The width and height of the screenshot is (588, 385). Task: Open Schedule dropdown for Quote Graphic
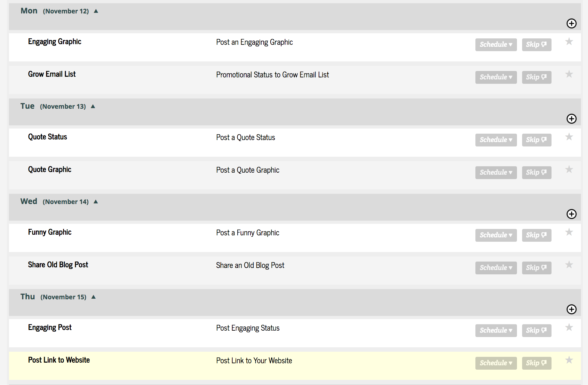pyautogui.click(x=496, y=172)
